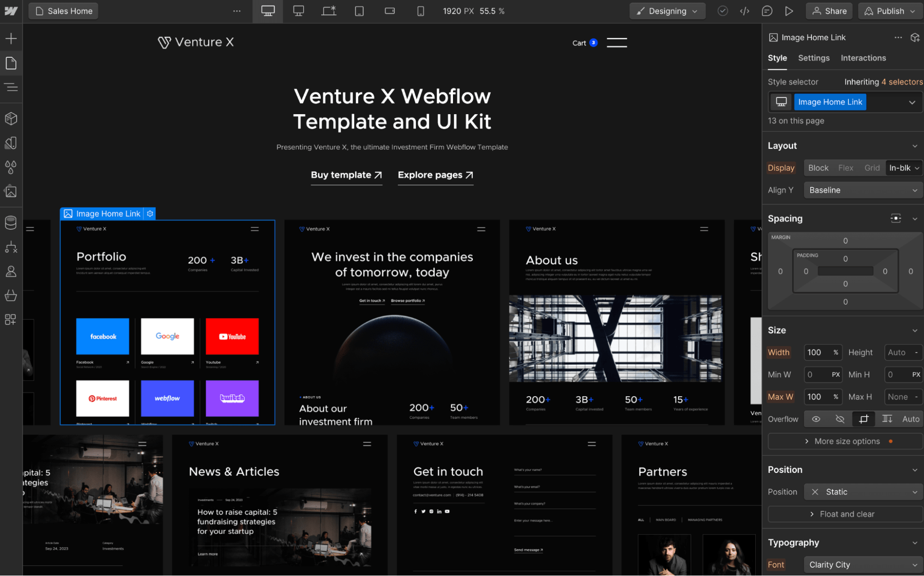Set Display to Block
The height and width of the screenshot is (576, 924).
click(x=818, y=168)
